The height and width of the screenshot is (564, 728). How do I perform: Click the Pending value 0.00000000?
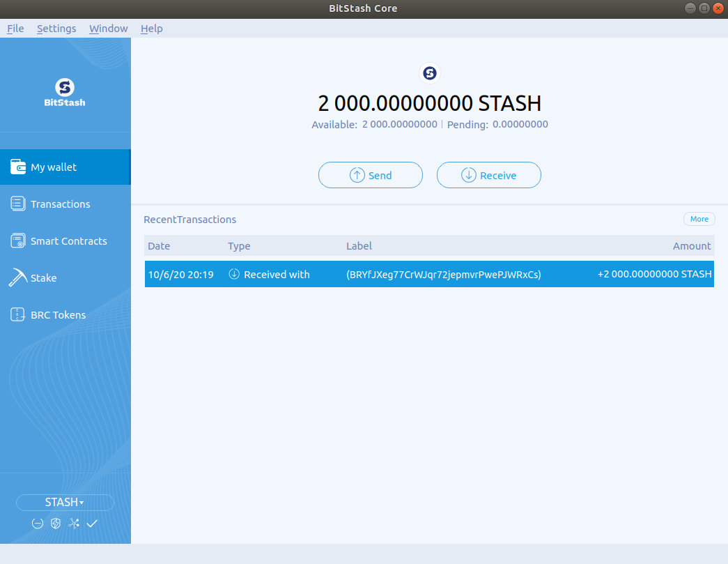(x=520, y=125)
